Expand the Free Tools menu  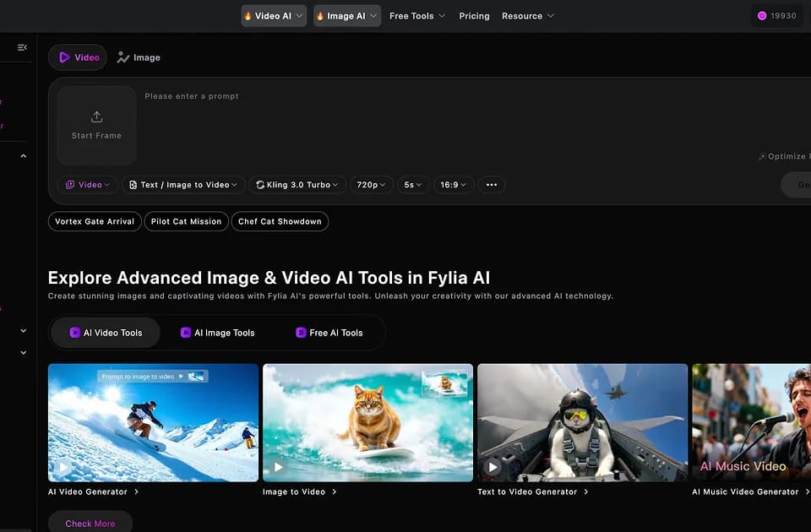416,16
